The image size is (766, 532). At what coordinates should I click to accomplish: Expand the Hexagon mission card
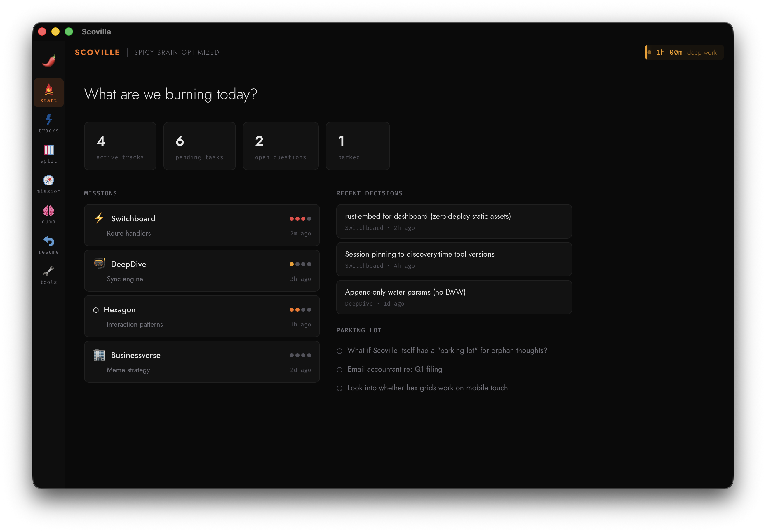point(202,316)
